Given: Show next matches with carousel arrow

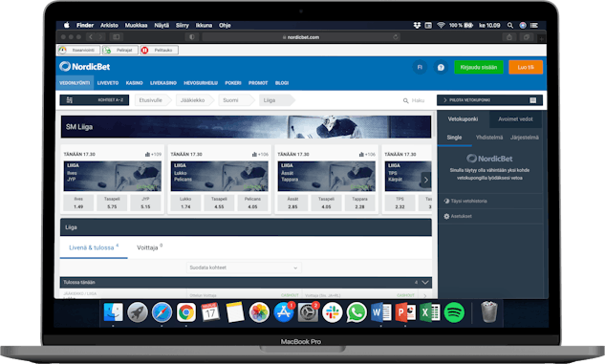Looking at the screenshot, I should (x=426, y=180).
